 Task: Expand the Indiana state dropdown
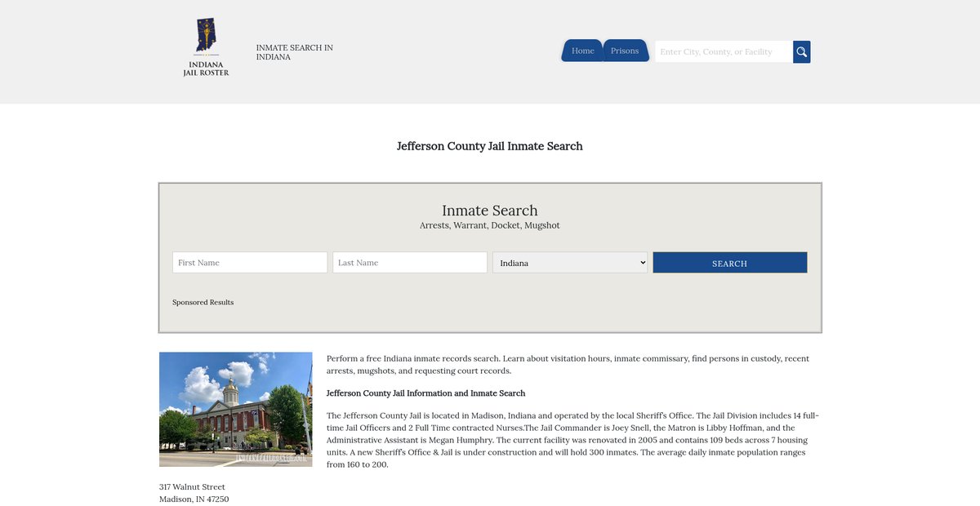click(570, 263)
